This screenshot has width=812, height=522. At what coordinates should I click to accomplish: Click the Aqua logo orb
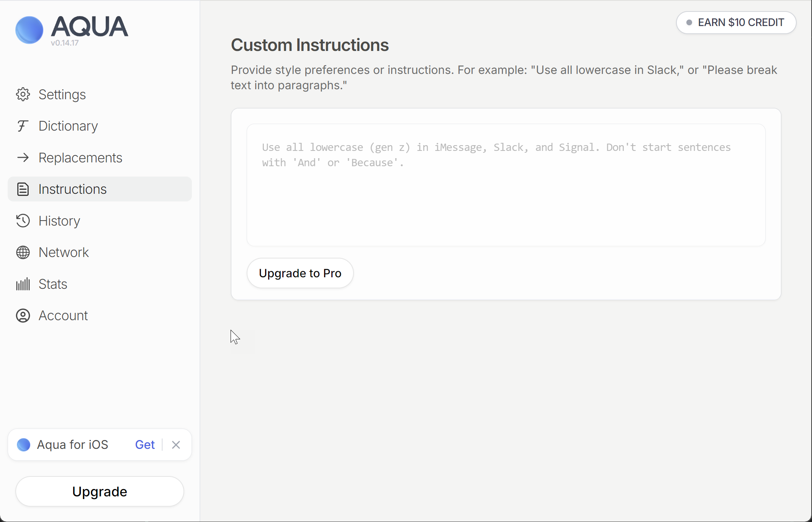pyautogui.click(x=29, y=30)
